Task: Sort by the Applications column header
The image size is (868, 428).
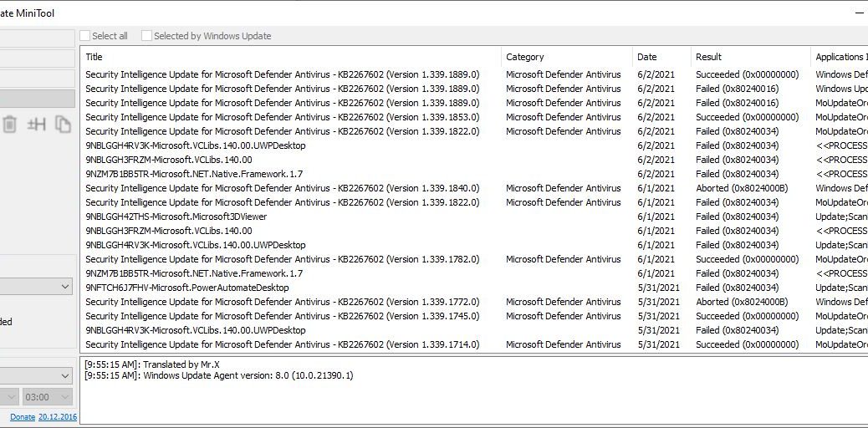Action: pyautogui.click(x=840, y=57)
